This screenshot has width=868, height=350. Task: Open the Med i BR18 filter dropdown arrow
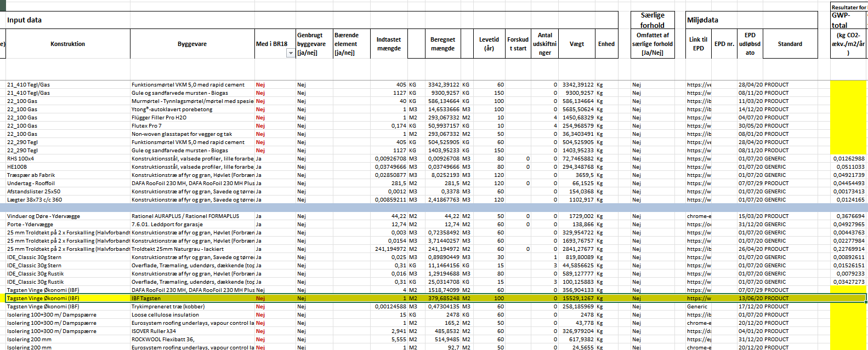[291, 53]
